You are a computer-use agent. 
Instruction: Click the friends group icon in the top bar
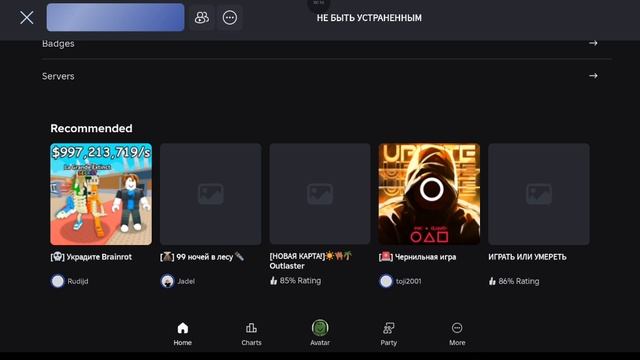point(202,18)
